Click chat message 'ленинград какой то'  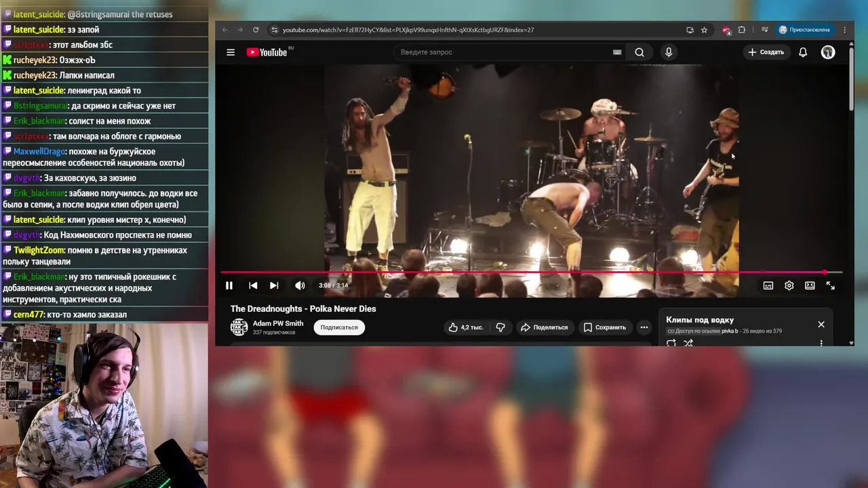click(104, 90)
